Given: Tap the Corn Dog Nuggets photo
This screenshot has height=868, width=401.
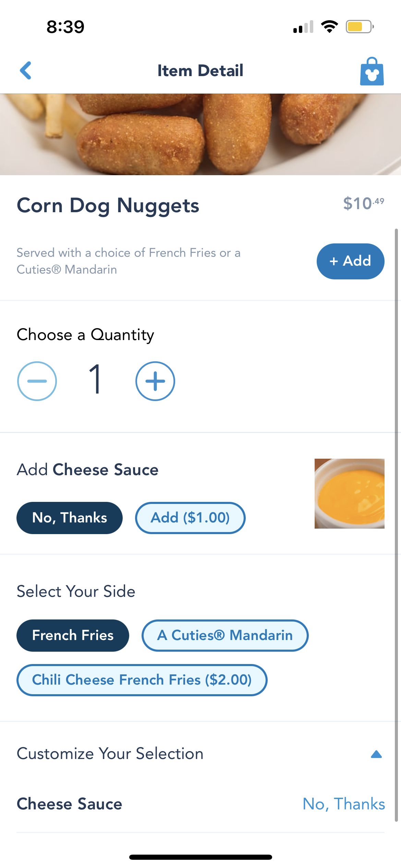Looking at the screenshot, I should 200,134.
